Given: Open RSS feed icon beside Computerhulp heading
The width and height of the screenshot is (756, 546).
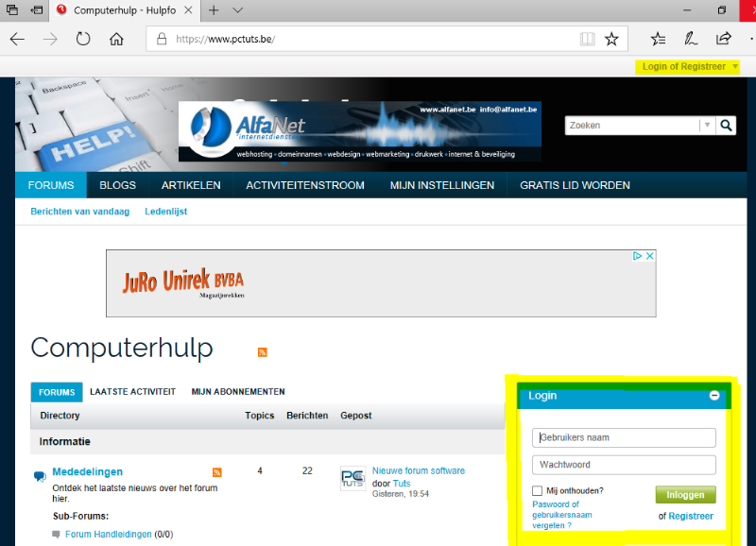Looking at the screenshot, I should tap(263, 351).
